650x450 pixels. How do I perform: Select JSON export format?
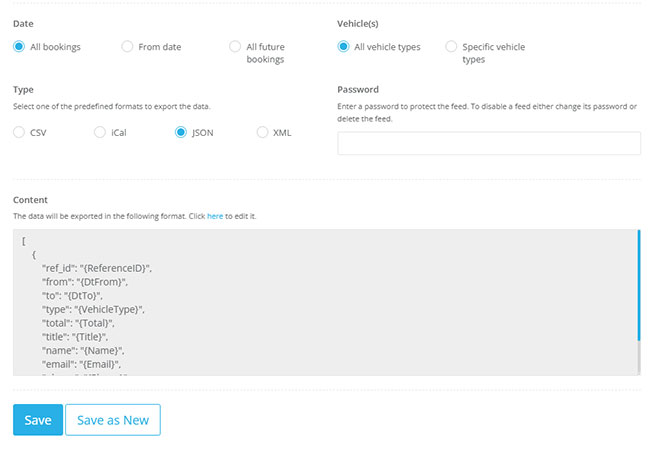pyautogui.click(x=181, y=132)
